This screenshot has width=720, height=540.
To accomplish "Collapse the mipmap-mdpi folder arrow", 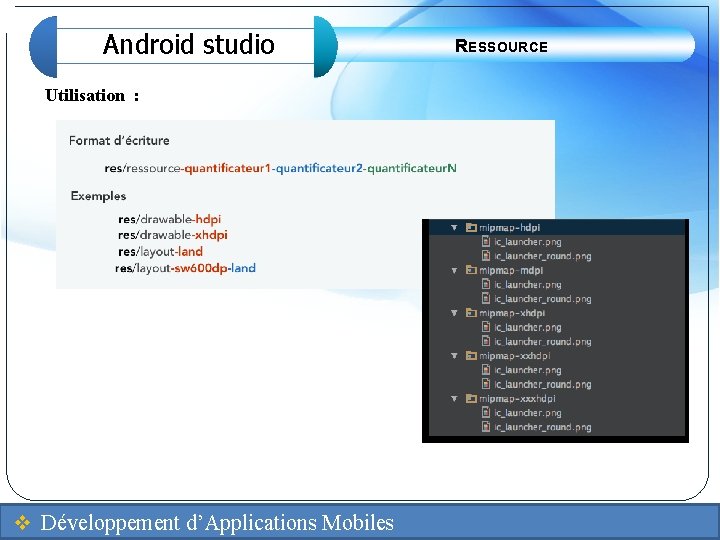I will coord(454,270).
